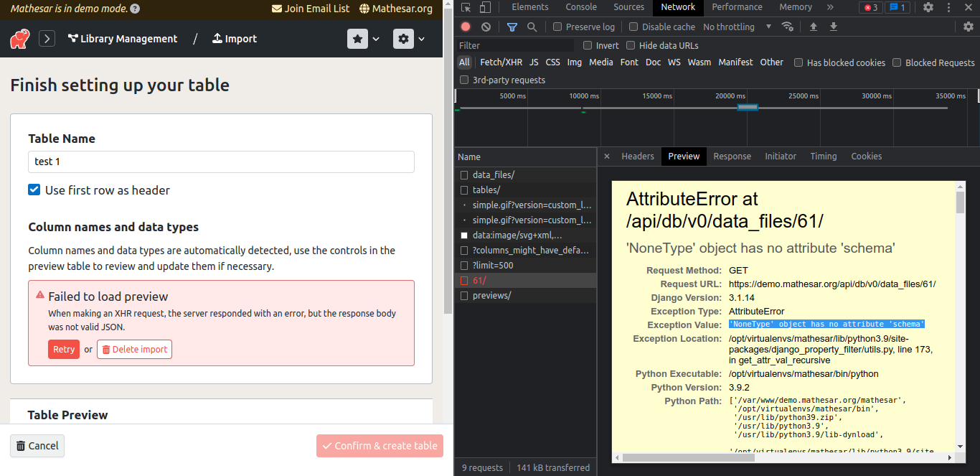Import a HAR file
This screenshot has height=476, width=980.
click(812, 27)
